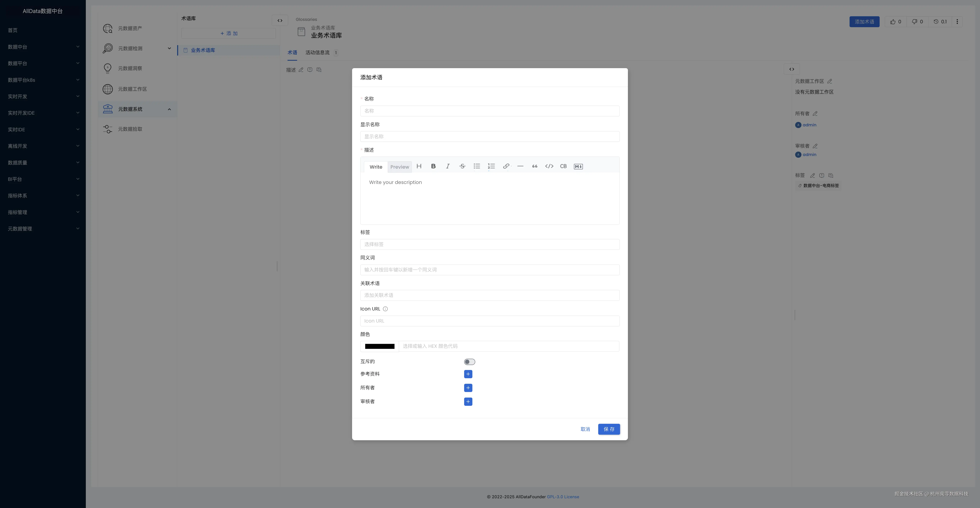Click the 名称 input field
Image resolution: width=980 pixels, height=508 pixels.
click(489, 111)
